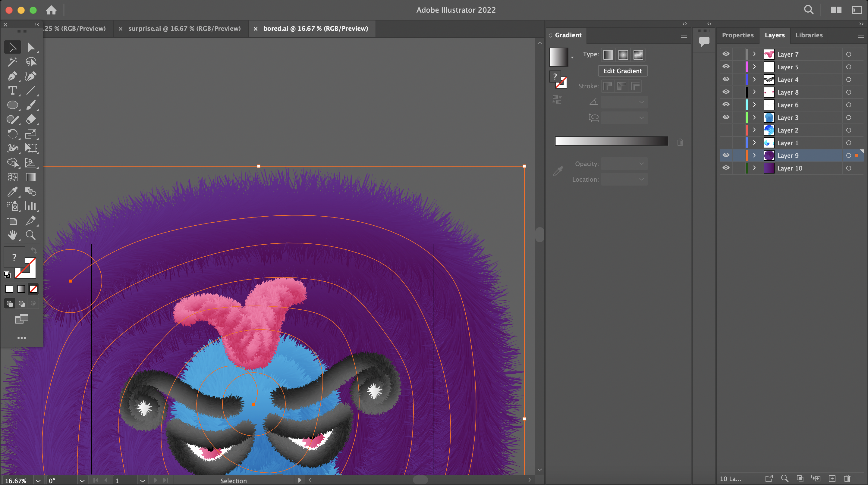This screenshot has height=485, width=868.
Task: Switch to the Properties tab
Action: point(737,35)
